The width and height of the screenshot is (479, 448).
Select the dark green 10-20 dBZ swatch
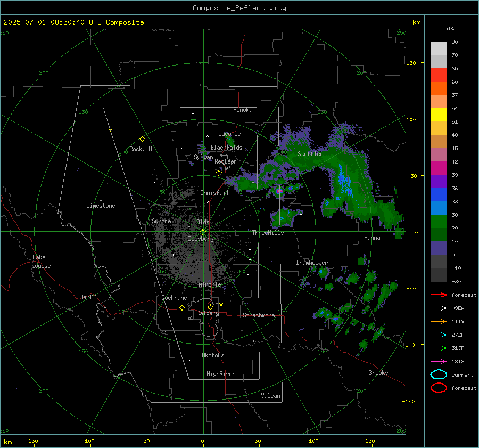tap(439, 235)
